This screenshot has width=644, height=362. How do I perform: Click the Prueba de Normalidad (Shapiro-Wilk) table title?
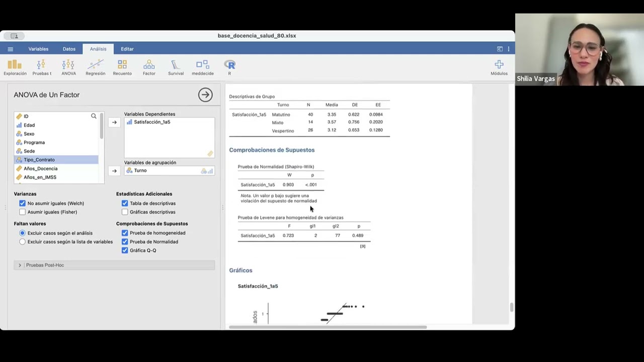(x=276, y=166)
